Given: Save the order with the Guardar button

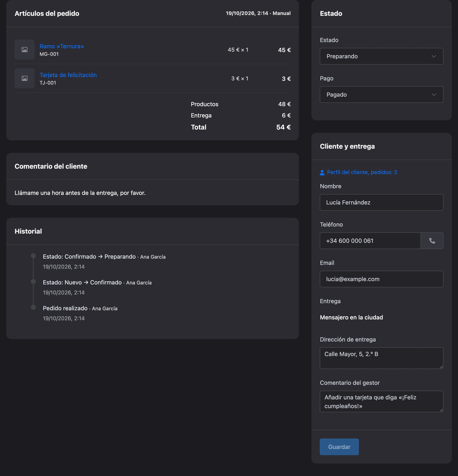Looking at the screenshot, I should 339,447.
